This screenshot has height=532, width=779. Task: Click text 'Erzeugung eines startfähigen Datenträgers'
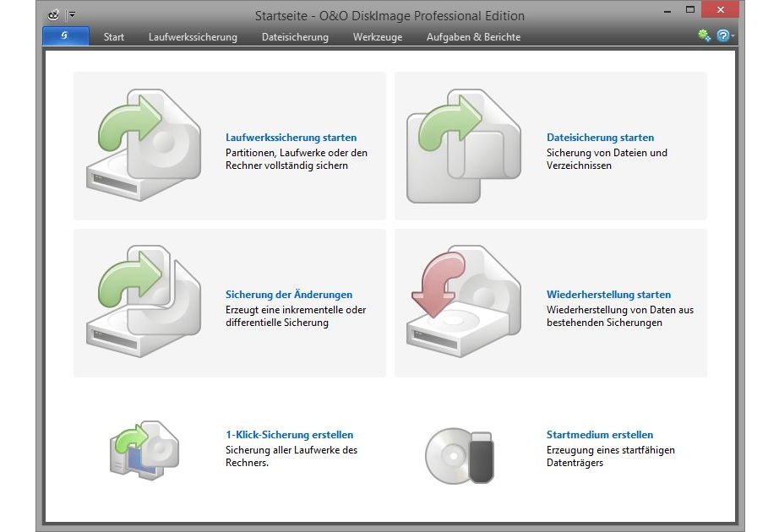(611, 456)
